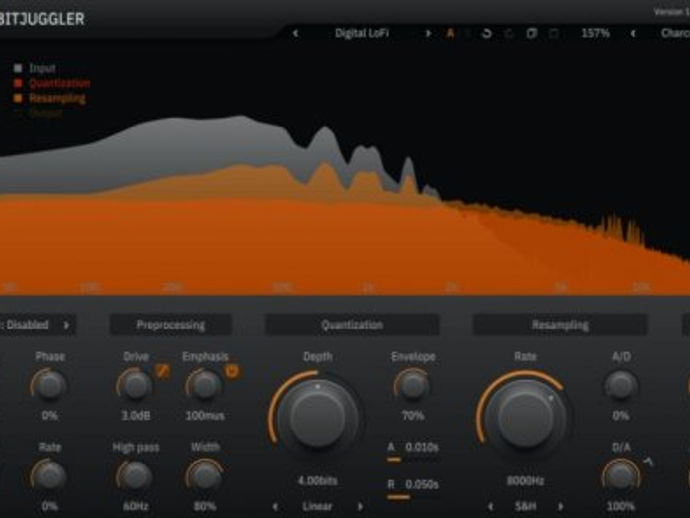Click the dimmed paste state icon
The width and height of the screenshot is (690, 518).
(554, 33)
